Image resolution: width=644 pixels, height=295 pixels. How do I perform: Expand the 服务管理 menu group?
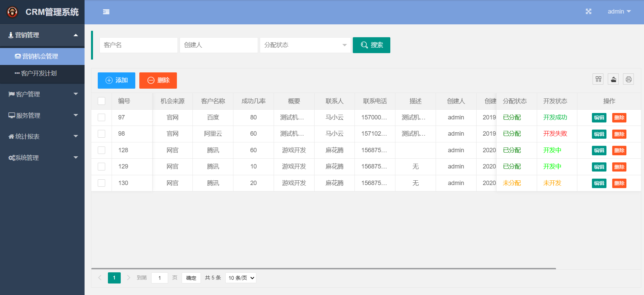point(42,115)
